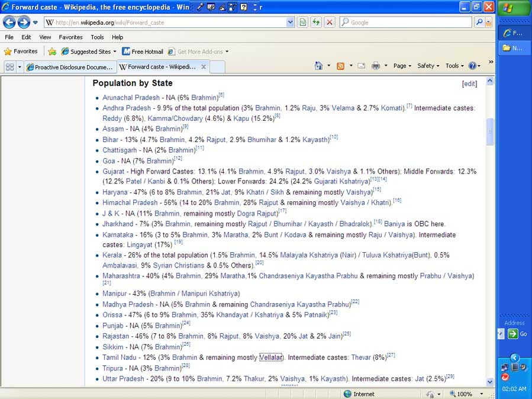Click the RSS feeds icon
Screen dimensions: 532x399
click(340, 66)
